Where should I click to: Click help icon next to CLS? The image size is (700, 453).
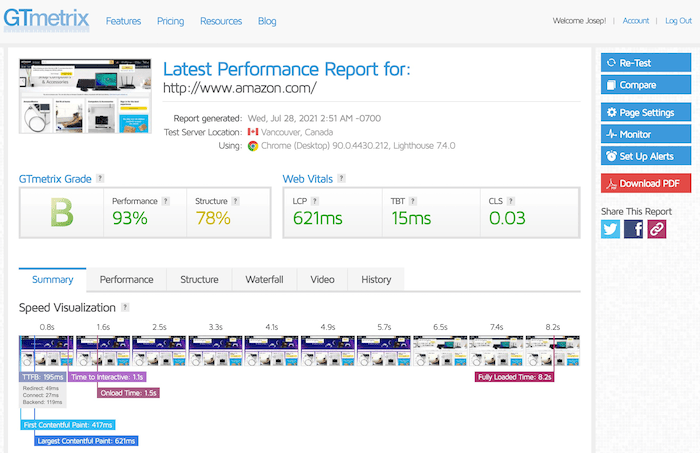coord(511,201)
